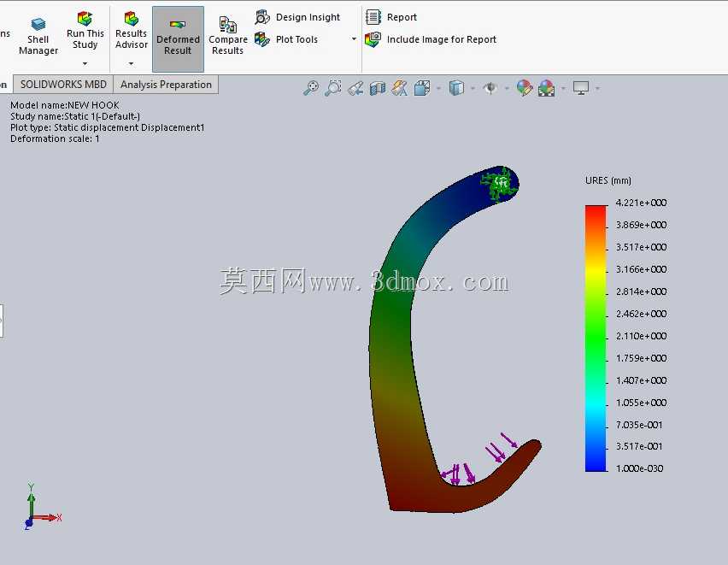Click the Report icon
728x565 pixels.
(373, 17)
